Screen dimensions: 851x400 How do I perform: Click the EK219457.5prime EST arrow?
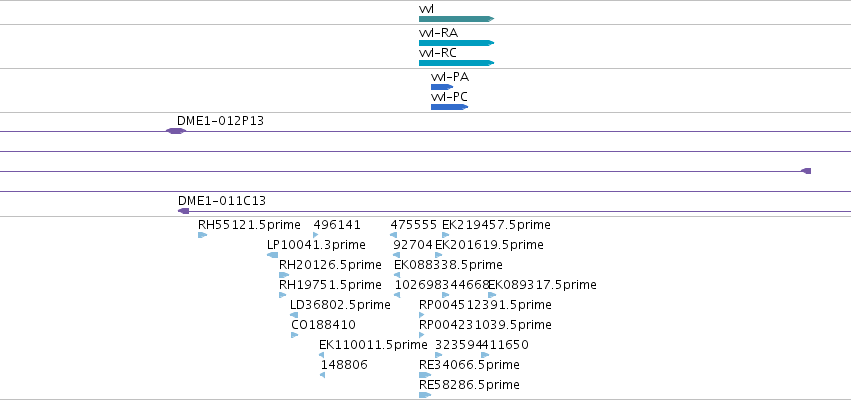446,235
